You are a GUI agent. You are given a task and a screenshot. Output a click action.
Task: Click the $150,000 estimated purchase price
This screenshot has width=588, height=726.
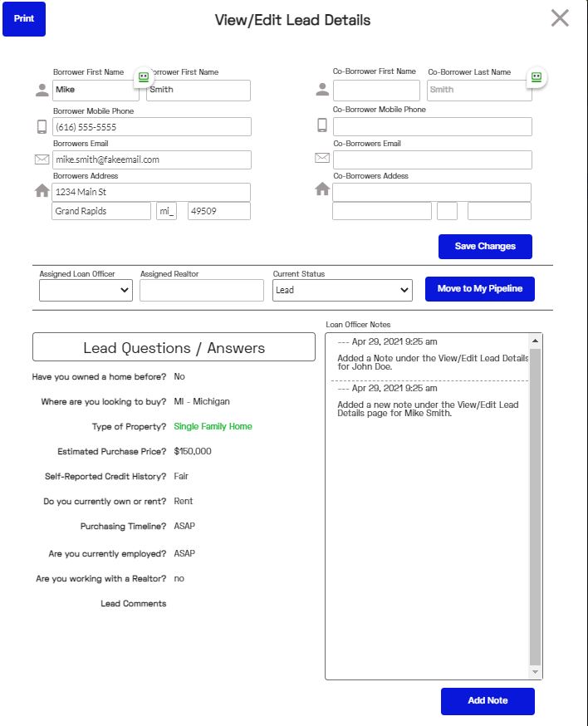click(x=193, y=451)
